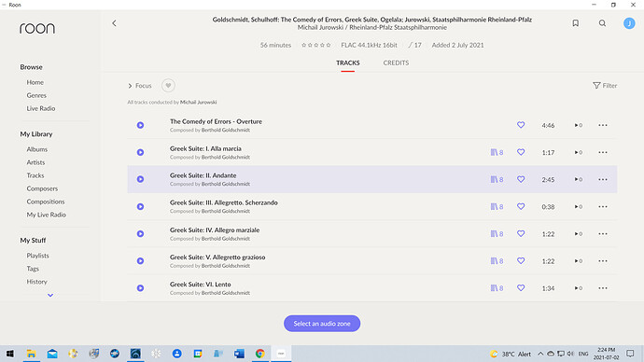Open the Mail app from the taskbar
644x362 pixels.
[52, 354]
